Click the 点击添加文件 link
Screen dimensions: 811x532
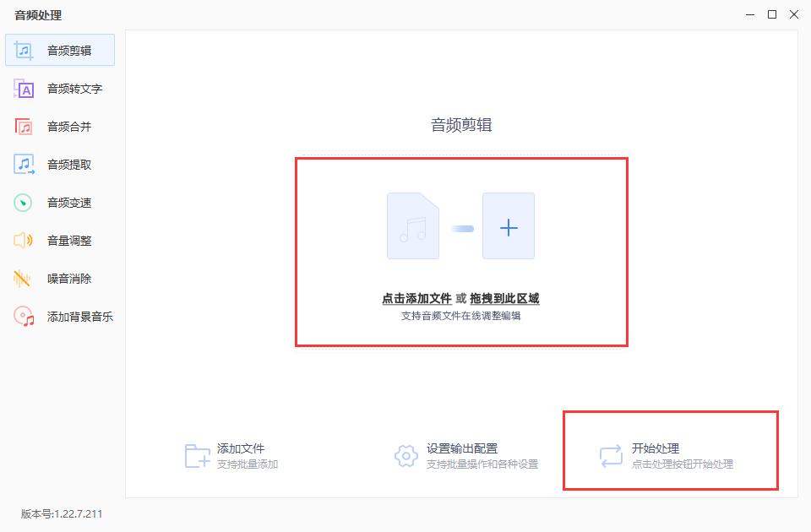pyautogui.click(x=416, y=298)
